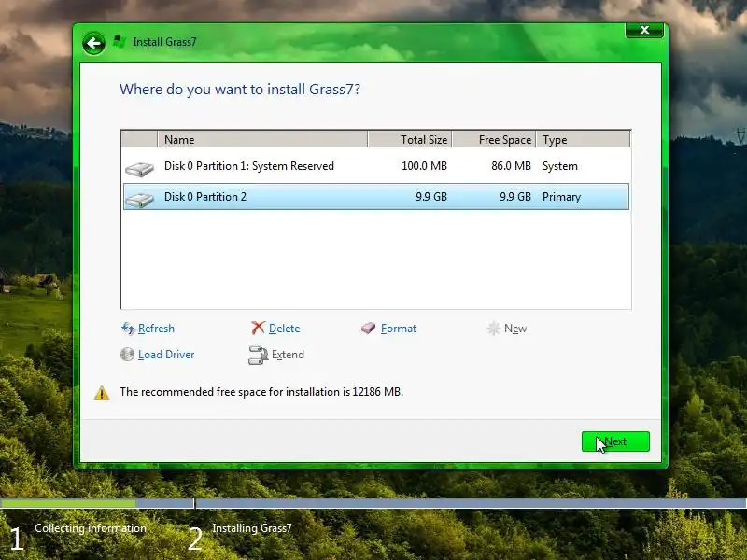
Task: Click the System type cell
Action: click(559, 166)
